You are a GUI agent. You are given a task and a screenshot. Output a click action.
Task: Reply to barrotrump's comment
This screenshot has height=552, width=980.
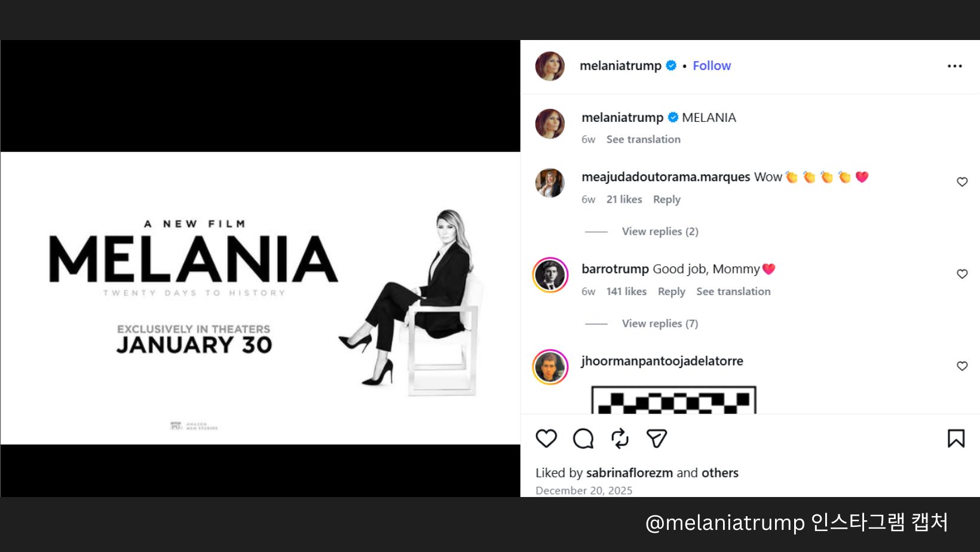671,292
